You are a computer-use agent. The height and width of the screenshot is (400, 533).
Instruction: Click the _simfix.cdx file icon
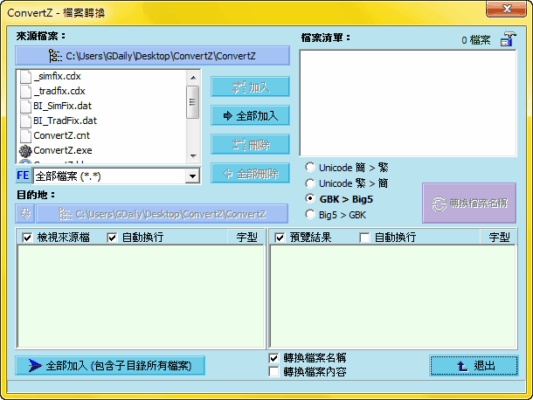(26, 76)
